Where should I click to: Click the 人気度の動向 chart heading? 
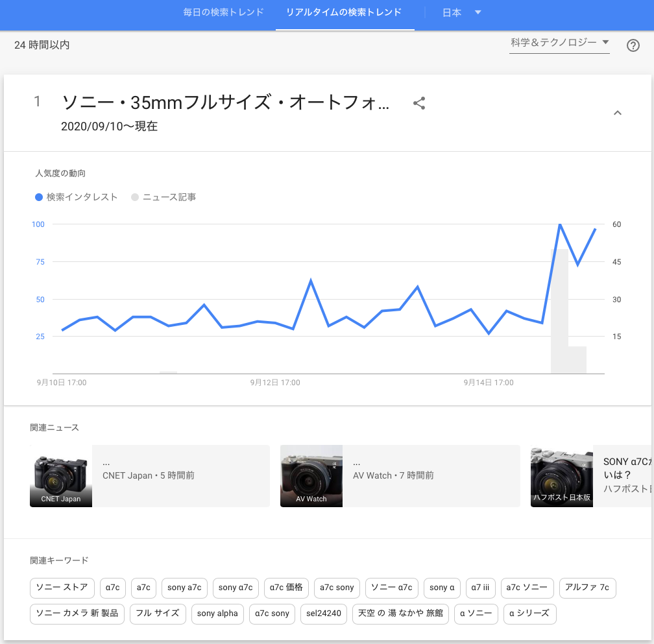60,173
